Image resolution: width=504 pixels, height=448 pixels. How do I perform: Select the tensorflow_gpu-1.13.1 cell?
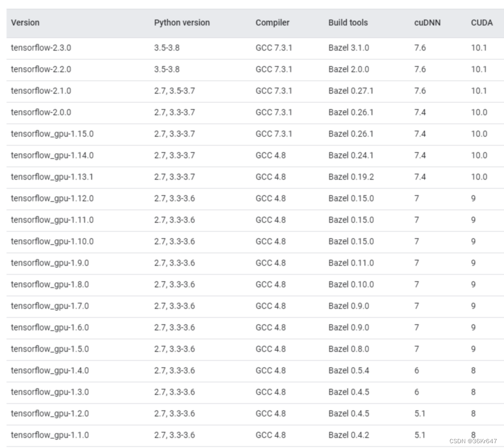(52, 177)
